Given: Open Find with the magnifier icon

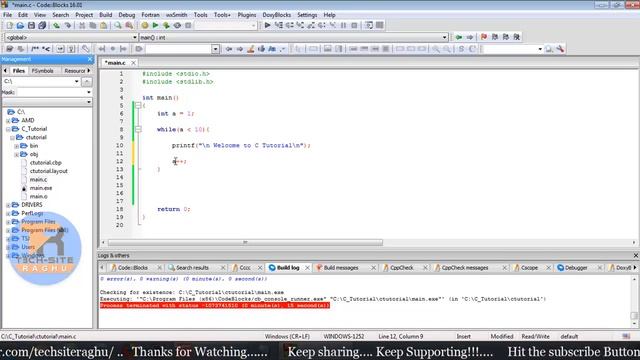Looking at the screenshot, I should pos(118,25).
